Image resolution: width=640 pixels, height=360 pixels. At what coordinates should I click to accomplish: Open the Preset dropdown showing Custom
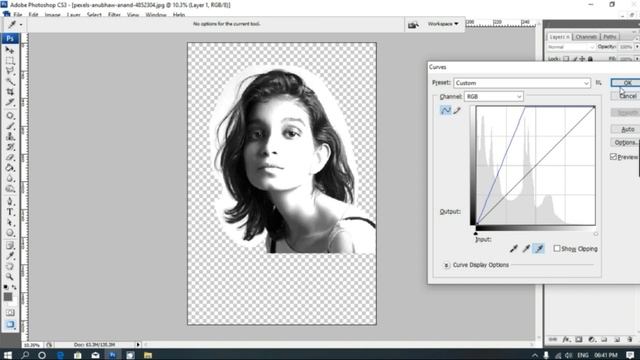(x=522, y=83)
